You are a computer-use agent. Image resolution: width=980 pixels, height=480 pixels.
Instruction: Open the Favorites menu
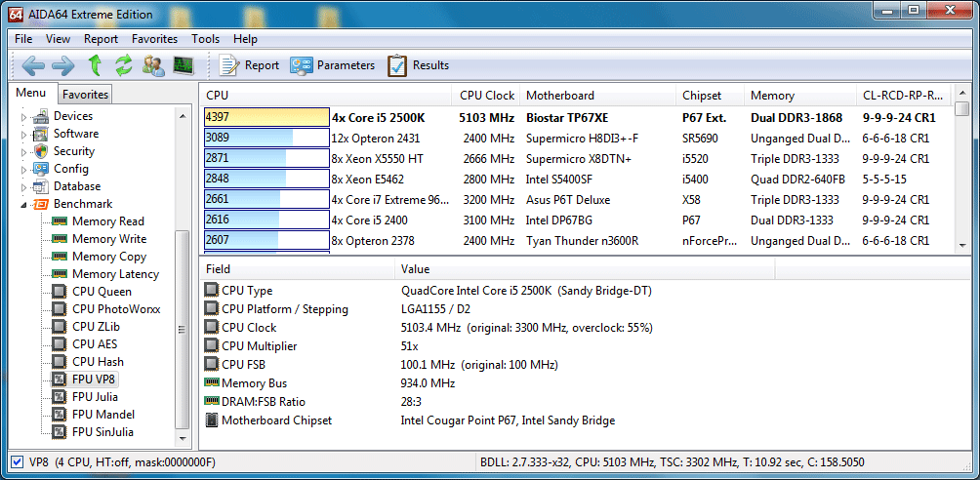point(154,39)
